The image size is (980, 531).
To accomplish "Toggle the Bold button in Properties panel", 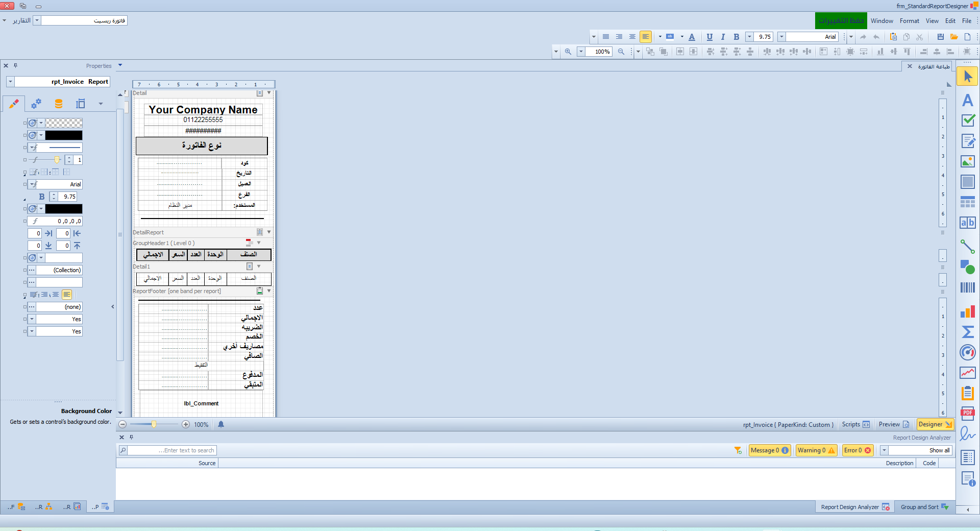I will click(42, 197).
